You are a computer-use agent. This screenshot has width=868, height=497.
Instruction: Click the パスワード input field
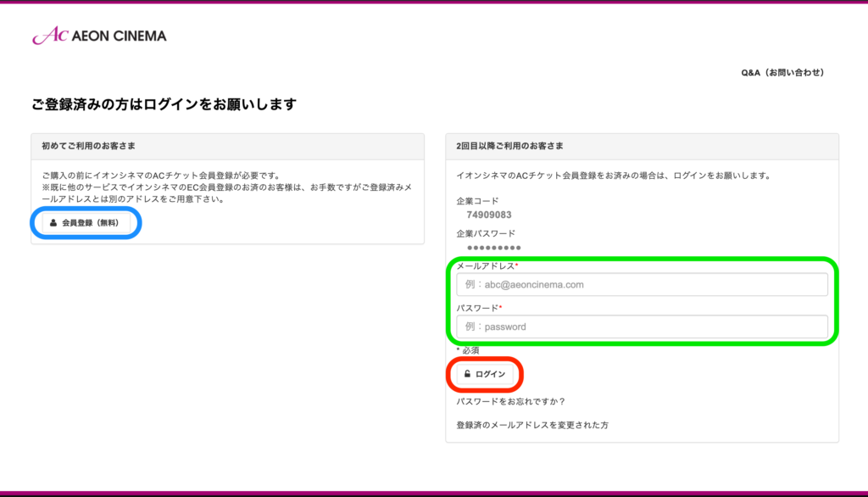(643, 327)
